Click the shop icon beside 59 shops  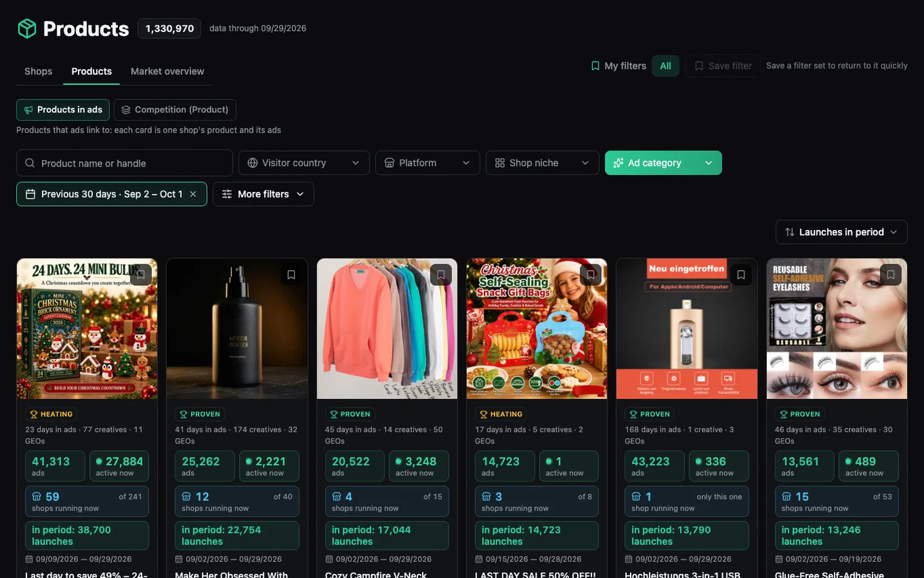click(36, 497)
